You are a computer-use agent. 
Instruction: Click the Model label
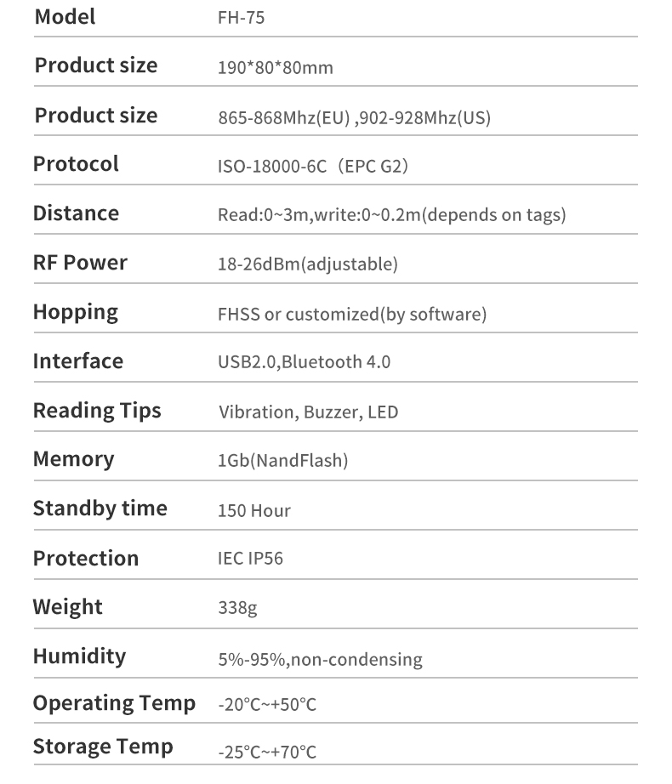pyautogui.click(x=65, y=16)
